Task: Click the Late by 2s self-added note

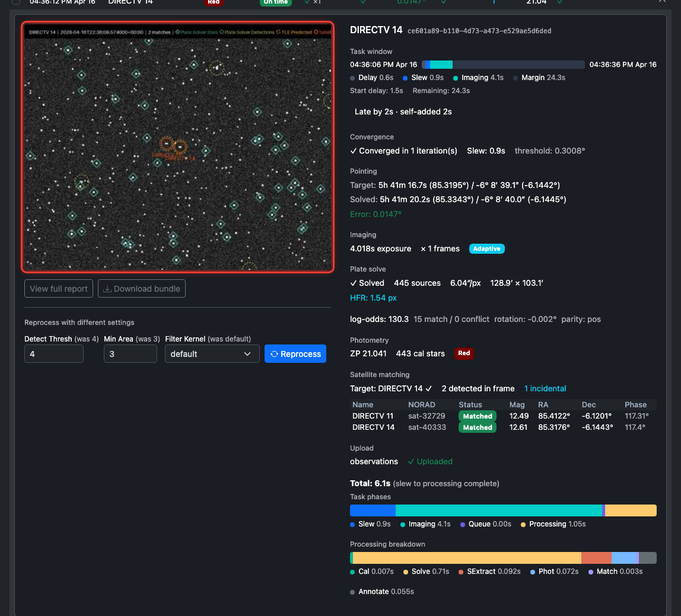Action: pyautogui.click(x=403, y=111)
